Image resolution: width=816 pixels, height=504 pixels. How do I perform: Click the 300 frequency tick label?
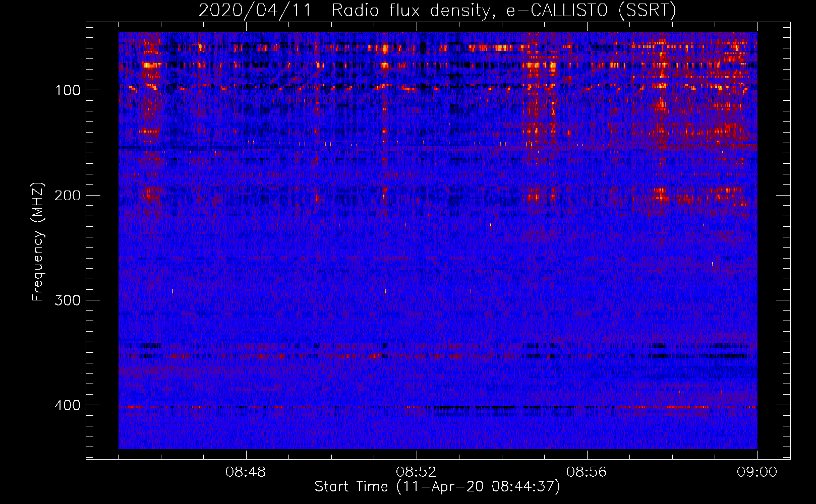pyautogui.click(x=68, y=300)
